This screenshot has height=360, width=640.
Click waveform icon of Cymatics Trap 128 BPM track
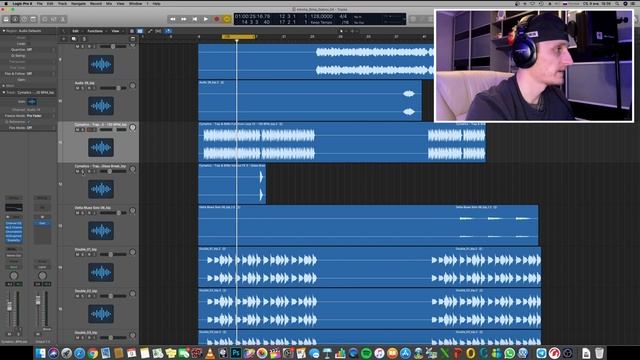[101, 148]
